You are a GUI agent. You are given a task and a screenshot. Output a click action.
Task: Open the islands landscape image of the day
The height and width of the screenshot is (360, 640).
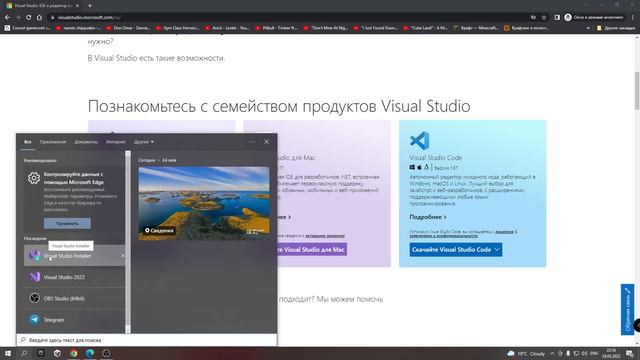[x=204, y=203]
